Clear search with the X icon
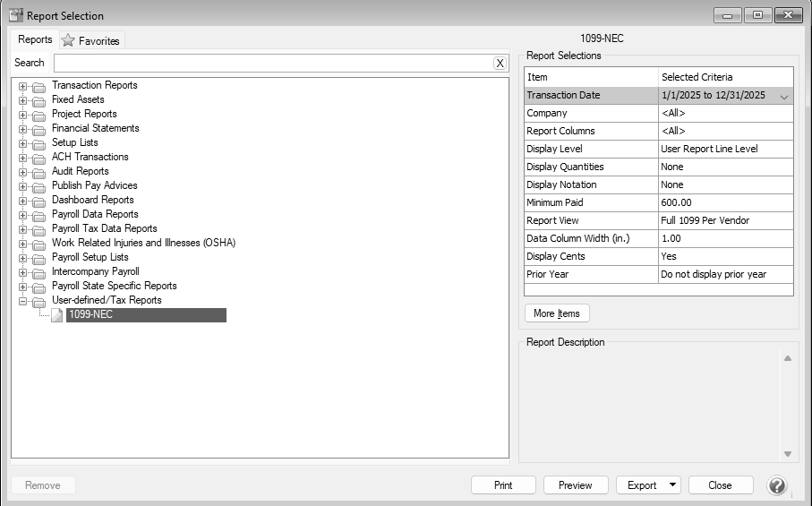 (x=500, y=64)
